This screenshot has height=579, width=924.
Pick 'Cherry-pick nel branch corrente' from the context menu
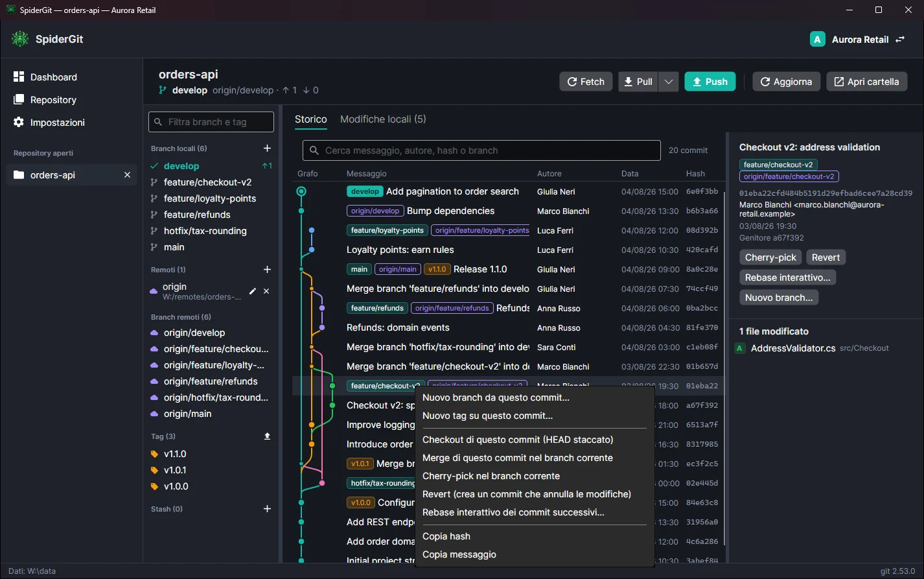pyautogui.click(x=534, y=476)
